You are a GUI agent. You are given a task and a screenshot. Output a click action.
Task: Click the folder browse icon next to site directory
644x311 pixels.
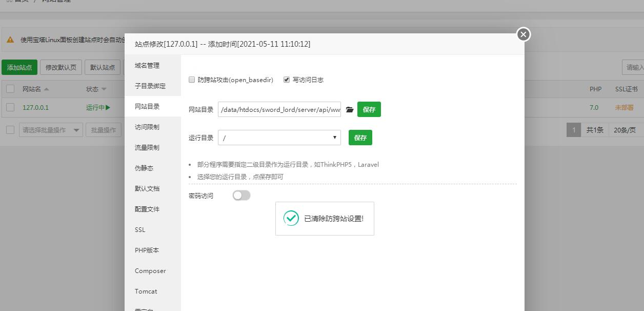click(350, 109)
